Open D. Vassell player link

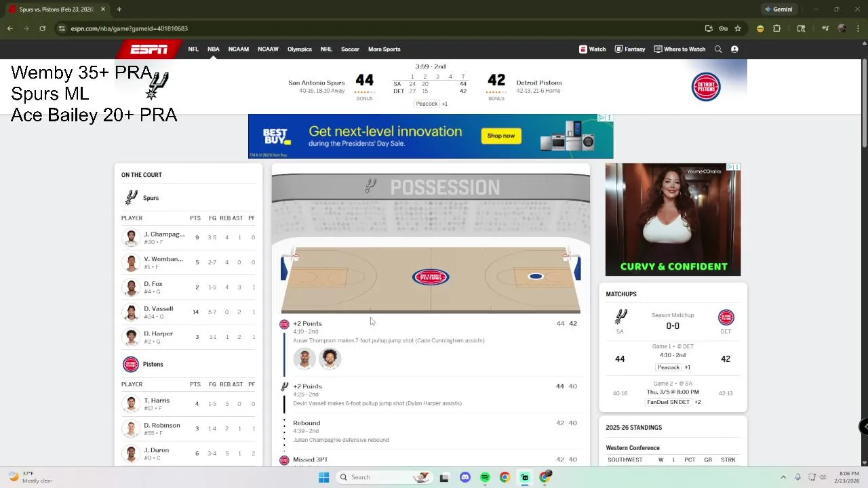coord(159,309)
